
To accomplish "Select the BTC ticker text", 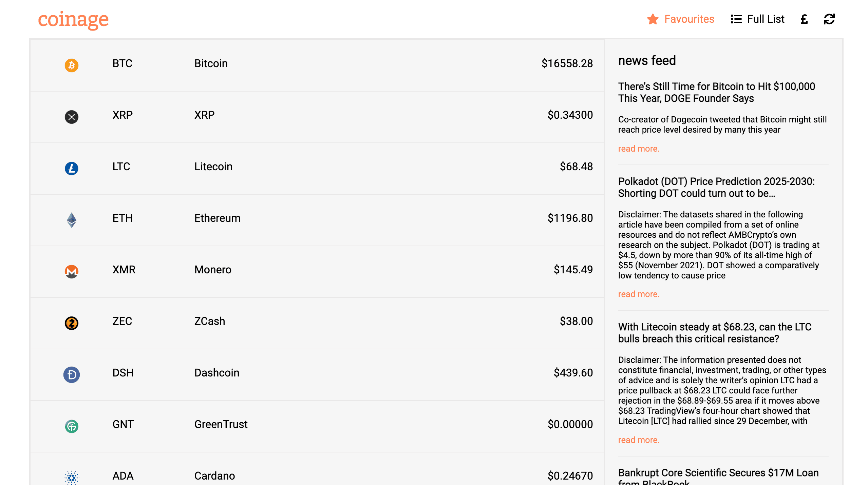I will pyautogui.click(x=122, y=63).
